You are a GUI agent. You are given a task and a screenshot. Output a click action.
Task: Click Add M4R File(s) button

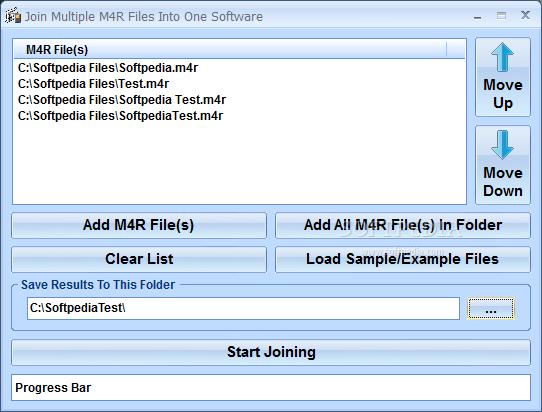click(x=139, y=225)
